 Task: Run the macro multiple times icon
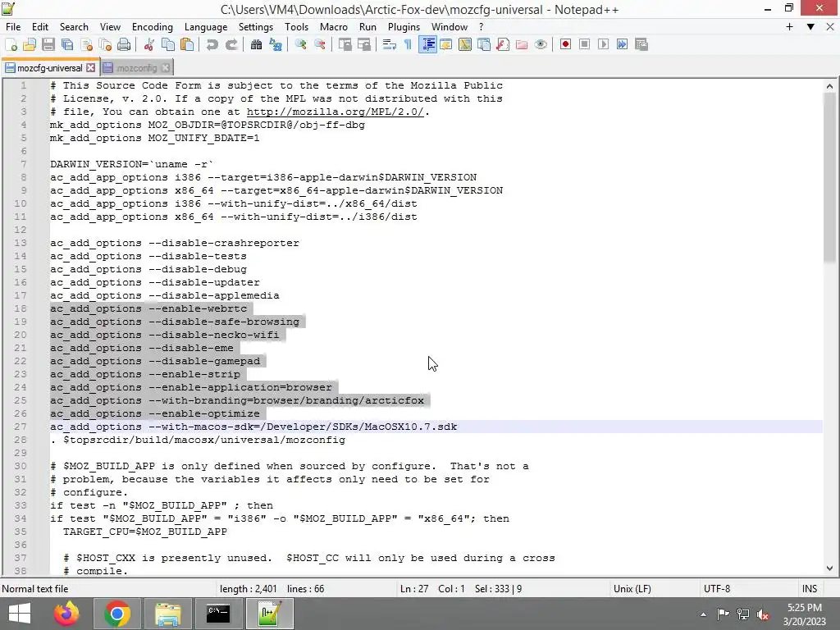pos(622,44)
